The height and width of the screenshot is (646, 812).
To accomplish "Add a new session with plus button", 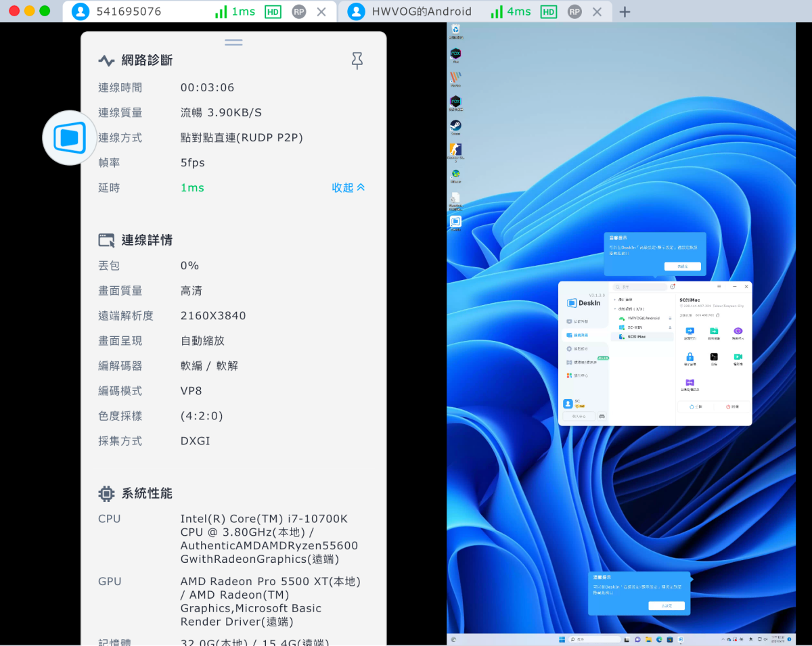I will (x=625, y=12).
